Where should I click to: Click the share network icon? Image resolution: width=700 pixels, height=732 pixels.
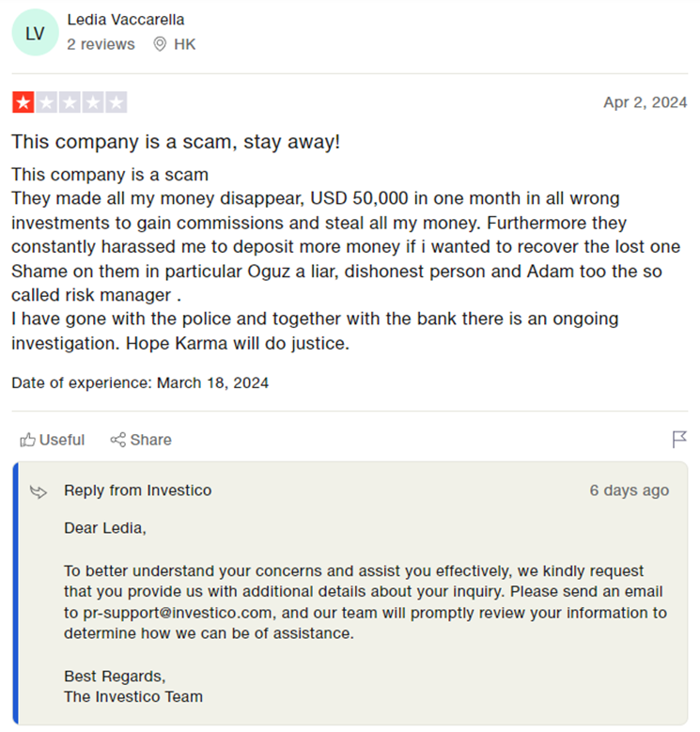point(118,440)
